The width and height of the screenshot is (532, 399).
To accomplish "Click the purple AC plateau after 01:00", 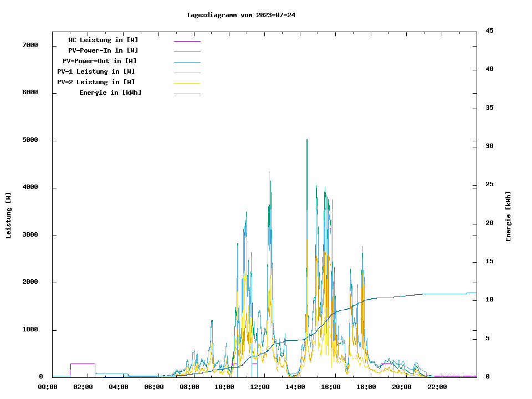I will click(x=83, y=364).
